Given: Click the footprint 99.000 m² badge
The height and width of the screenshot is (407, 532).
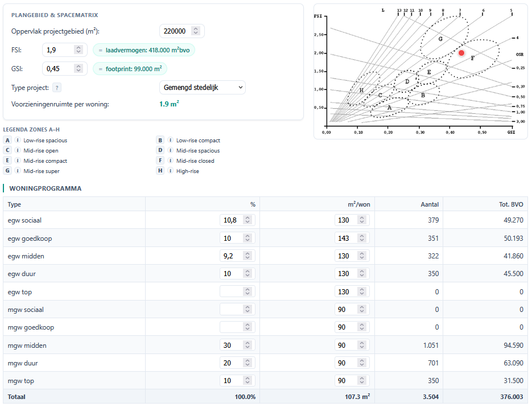Looking at the screenshot, I should 130,69.
